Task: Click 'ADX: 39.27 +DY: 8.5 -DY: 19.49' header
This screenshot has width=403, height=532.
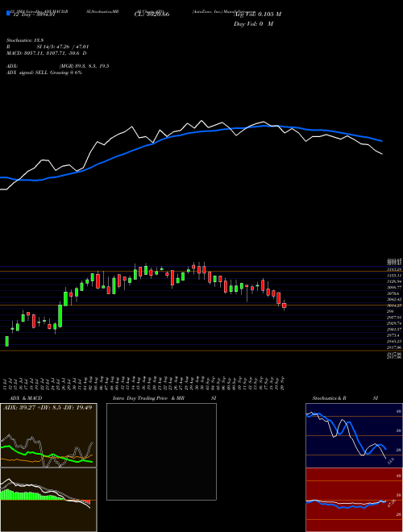Action: coord(48,407)
